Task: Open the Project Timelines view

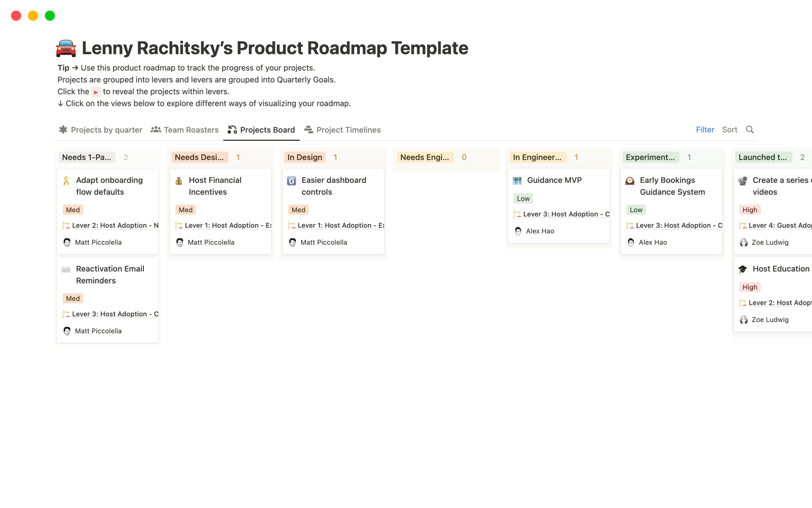Action: pos(343,130)
